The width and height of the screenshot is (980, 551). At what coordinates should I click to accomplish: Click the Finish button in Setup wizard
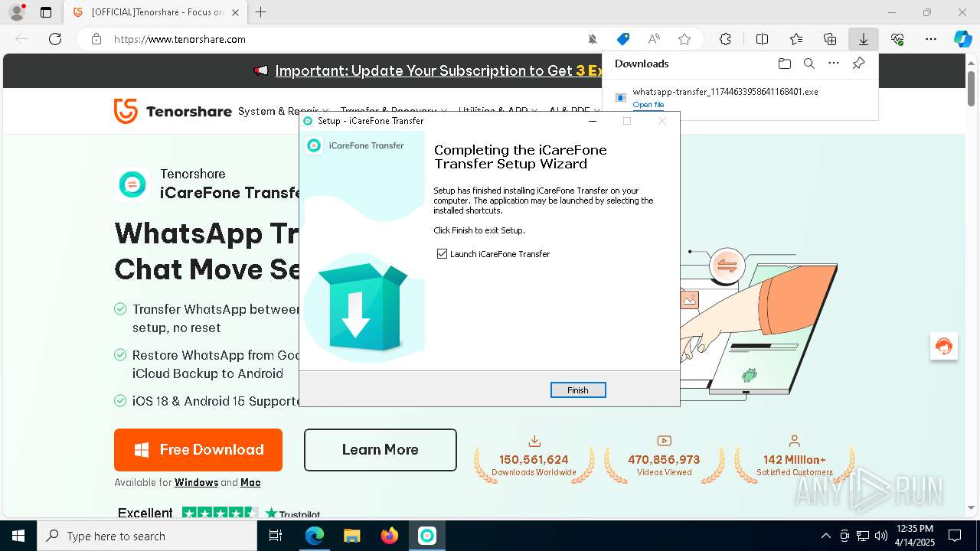point(578,390)
